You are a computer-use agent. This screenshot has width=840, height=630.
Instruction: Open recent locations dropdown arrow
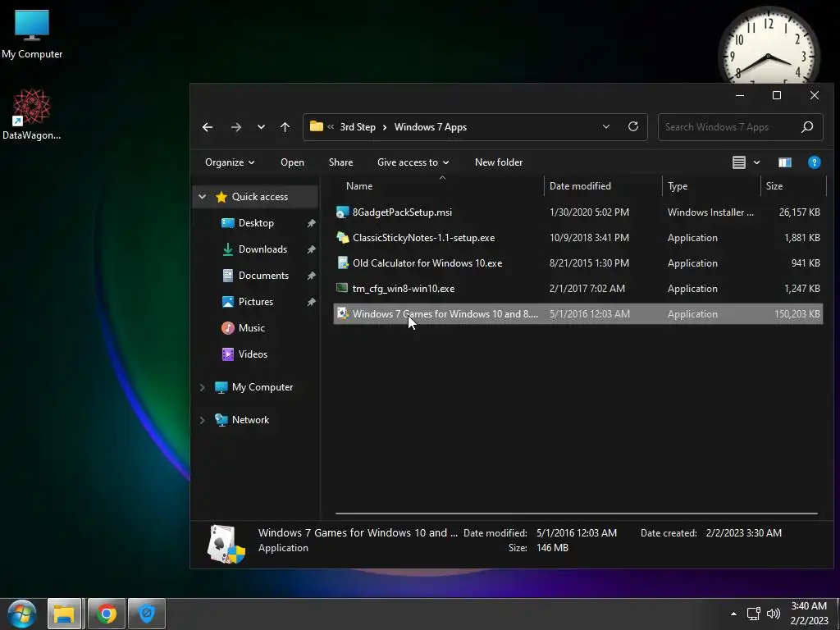(261, 127)
